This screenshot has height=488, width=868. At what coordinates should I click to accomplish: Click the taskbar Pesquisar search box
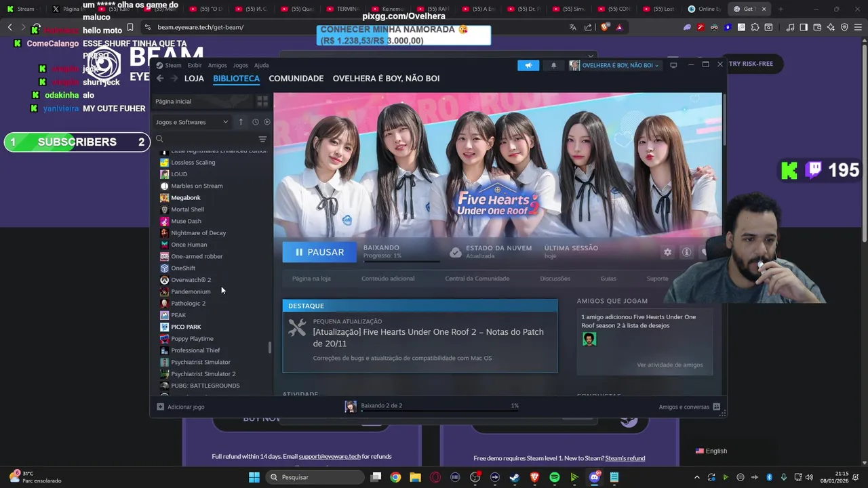pos(314,477)
